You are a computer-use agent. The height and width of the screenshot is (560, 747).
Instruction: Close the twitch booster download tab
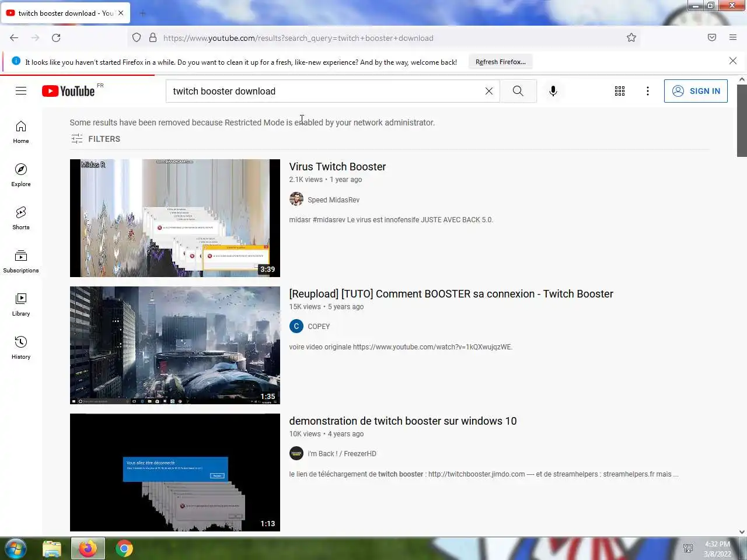coord(121,13)
